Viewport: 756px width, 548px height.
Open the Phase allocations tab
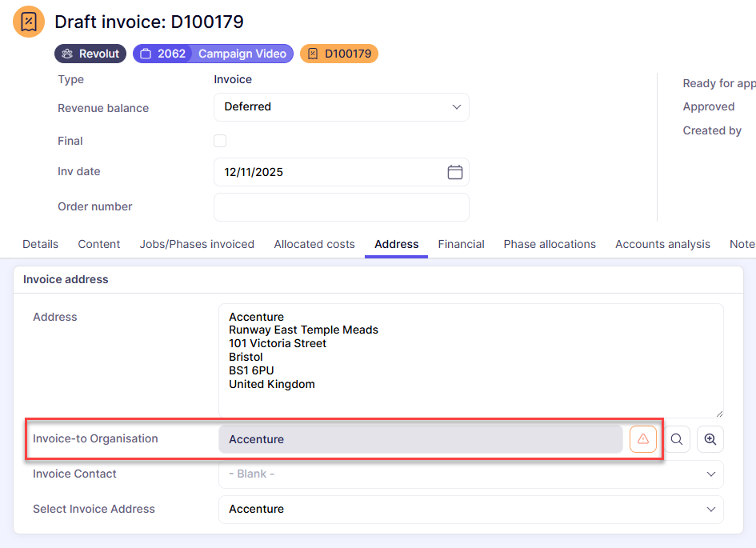[550, 244]
